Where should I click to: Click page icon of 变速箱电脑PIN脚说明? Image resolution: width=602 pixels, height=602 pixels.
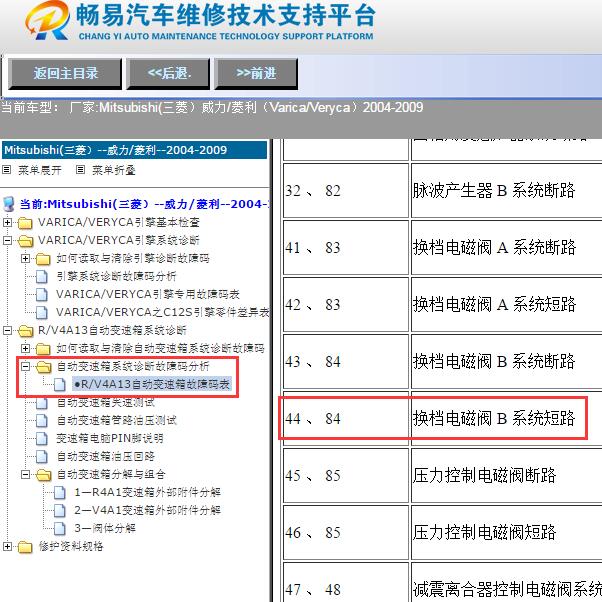41,438
